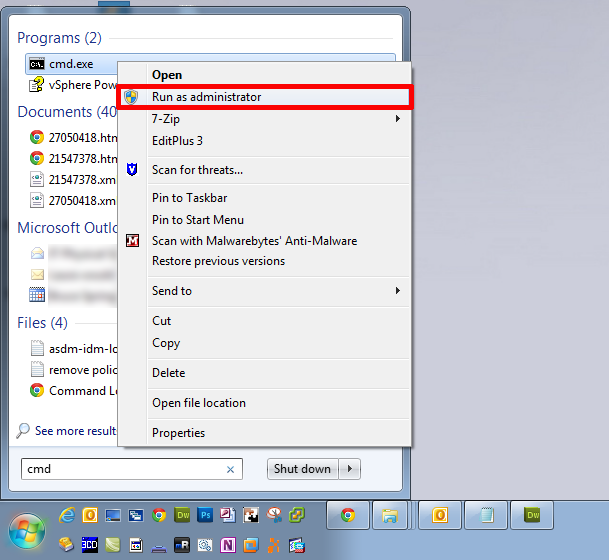Click the magnifier See more results icon
Image resolution: width=609 pixels, height=560 pixels.
click(x=23, y=430)
